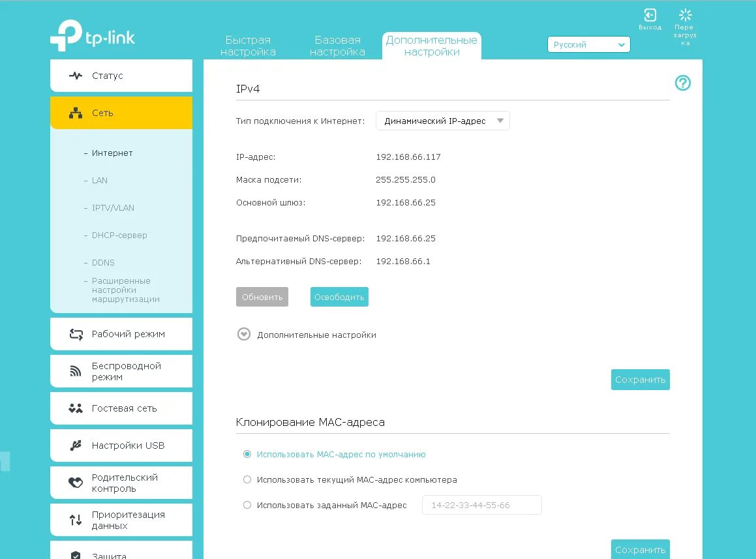Click the Беспроводной режим wifi icon

(x=76, y=371)
